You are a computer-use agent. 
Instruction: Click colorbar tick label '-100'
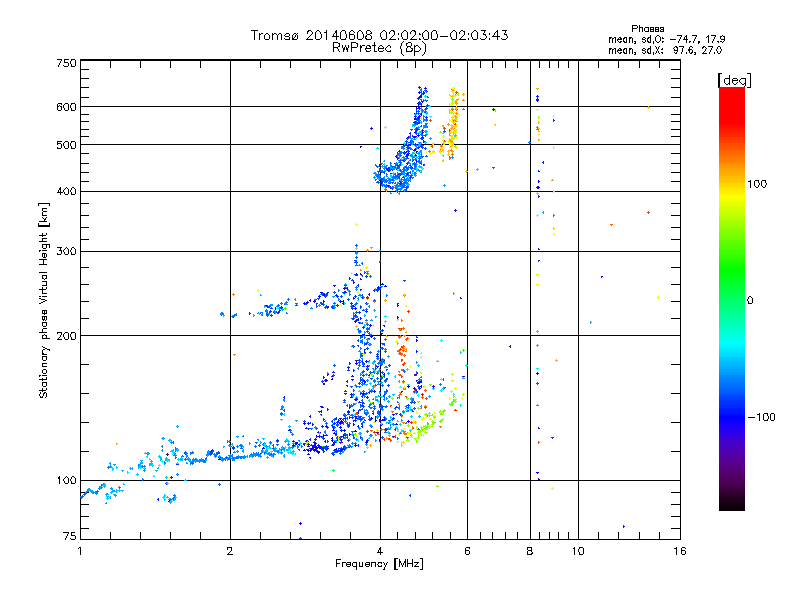(761, 417)
